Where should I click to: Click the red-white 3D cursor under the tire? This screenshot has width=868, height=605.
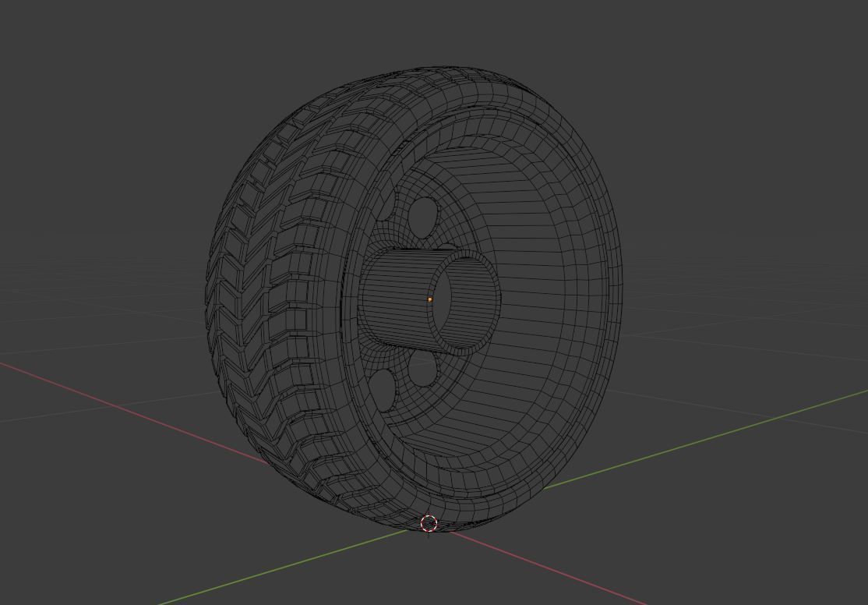coord(429,523)
